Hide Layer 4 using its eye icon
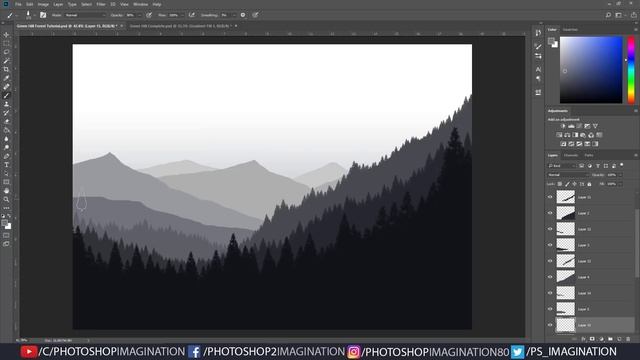This screenshot has width=640, height=360. click(550, 277)
